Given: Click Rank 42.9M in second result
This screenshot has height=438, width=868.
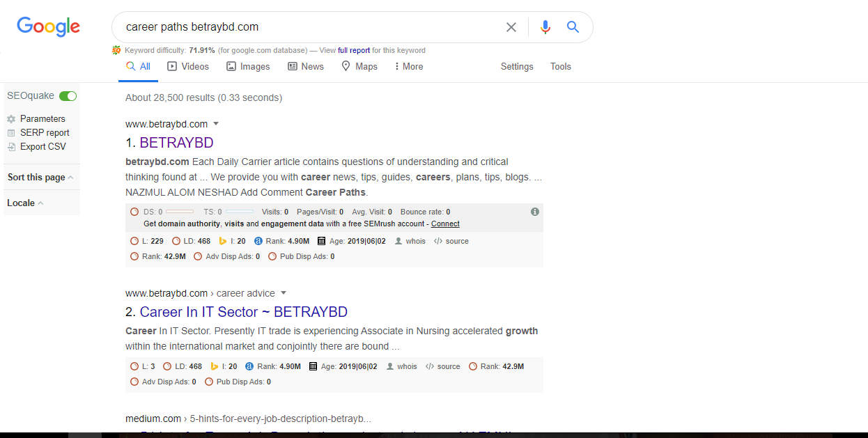Looking at the screenshot, I should (x=496, y=366).
